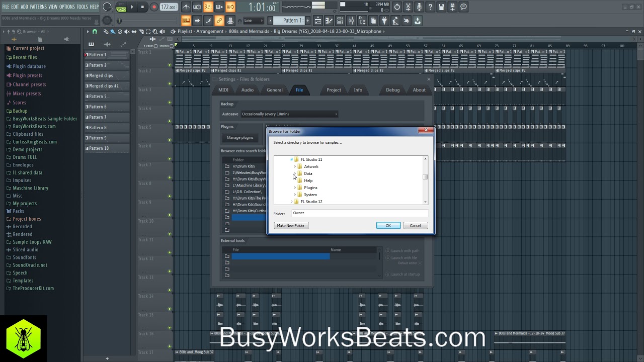Image resolution: width=644 pixels, height=362 pixels.
Task: Open the plugin picker plug icon
Action: pos(384,21)
